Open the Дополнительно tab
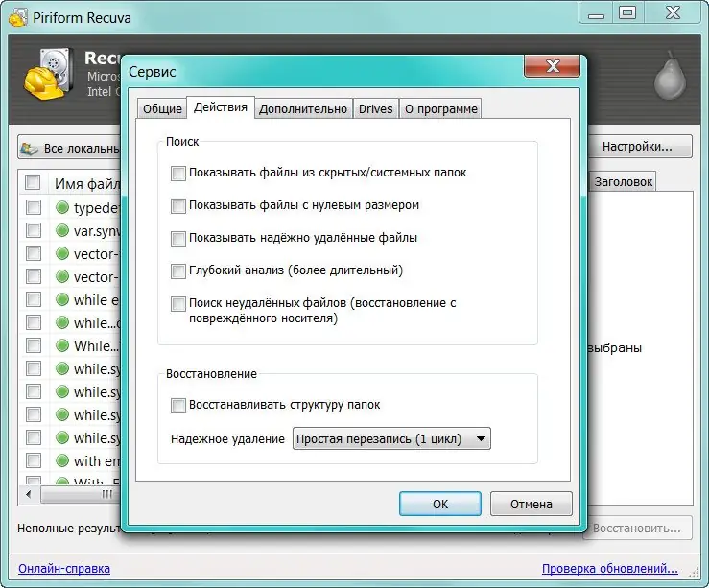This screenshot has height=588, width=709. click(x=303, y=109)
